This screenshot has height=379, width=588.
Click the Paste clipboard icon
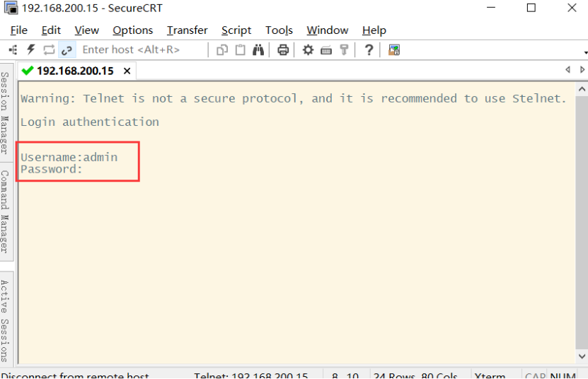coord(240,50)
